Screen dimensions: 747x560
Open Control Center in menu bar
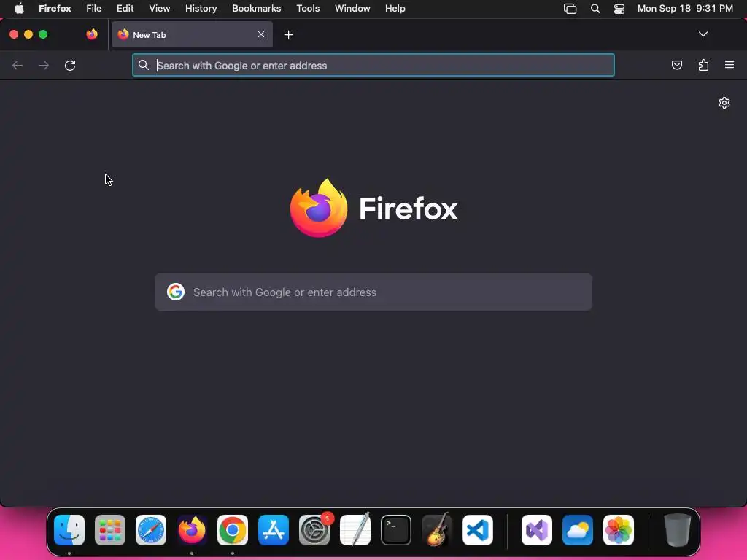point(619,9)
